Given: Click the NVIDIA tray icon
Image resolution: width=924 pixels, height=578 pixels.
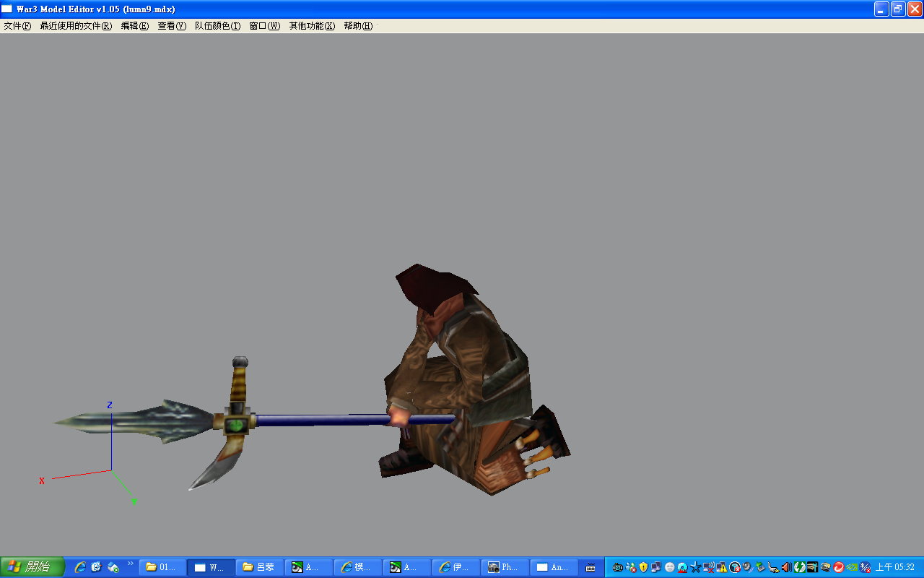Looking at the screenshot, I should (x=851, y=567).
